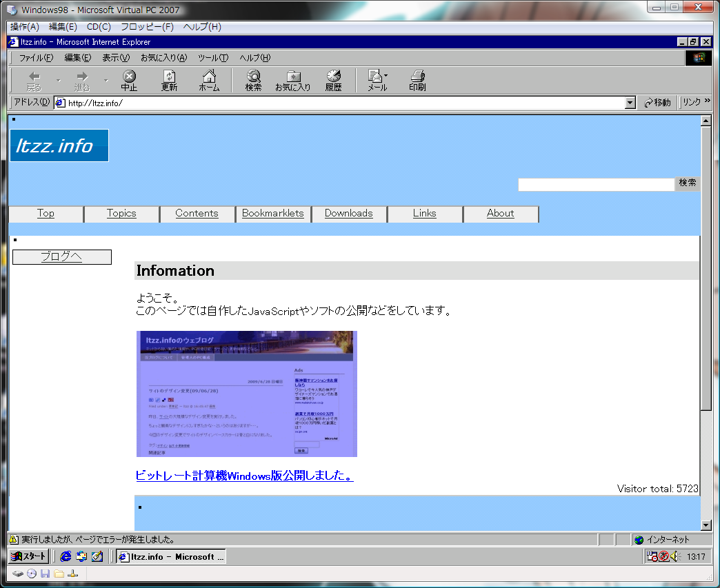Screen dimensions: 720x588
Task: Open the IE 編集(E) menu
Action: click(78, 58)
